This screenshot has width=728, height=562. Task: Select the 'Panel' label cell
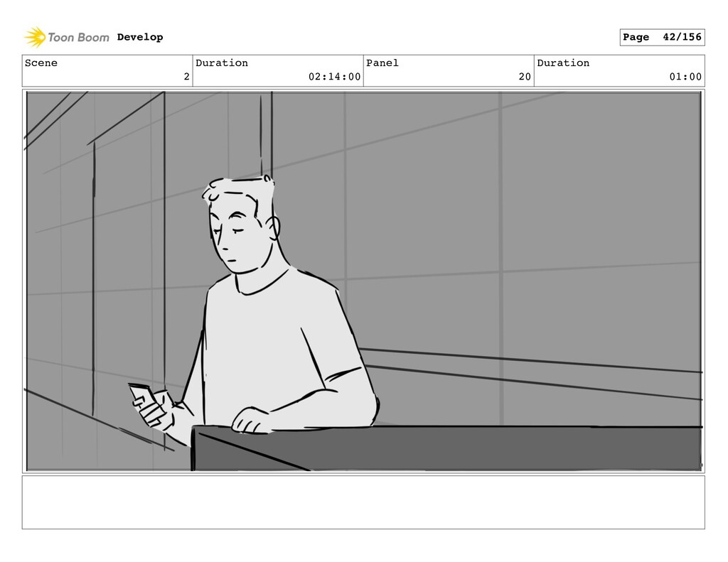click(x=449, y=70)
